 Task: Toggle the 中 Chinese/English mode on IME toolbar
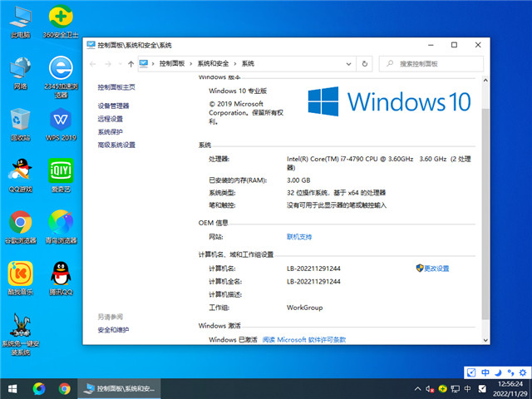coord(485,372)
